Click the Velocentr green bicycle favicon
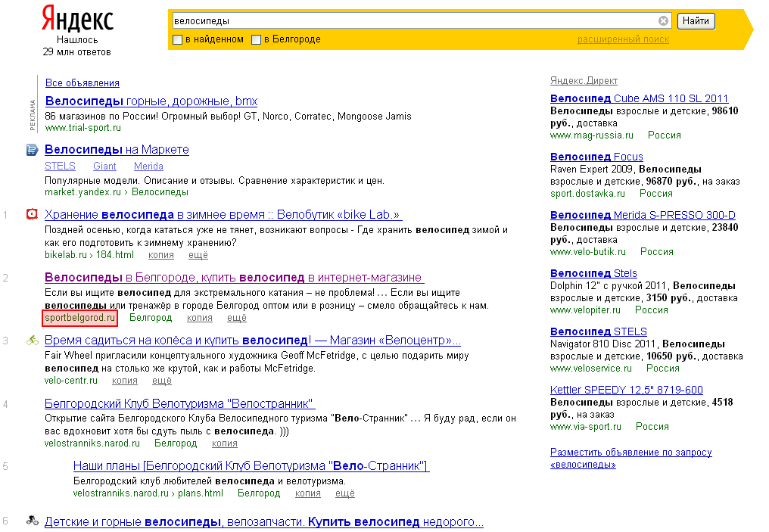 (32, 341)
